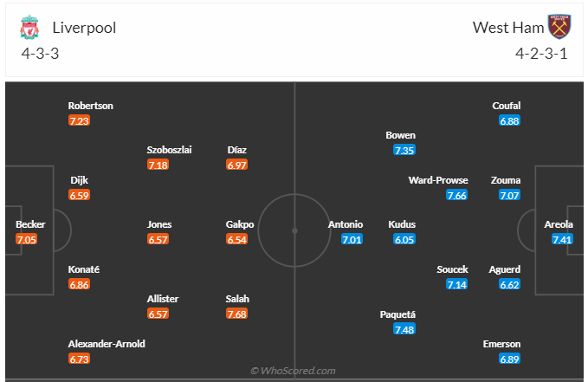Click goalkeeper Areola's name
Screen dimensions: 588x382
[x=558, y=224]
